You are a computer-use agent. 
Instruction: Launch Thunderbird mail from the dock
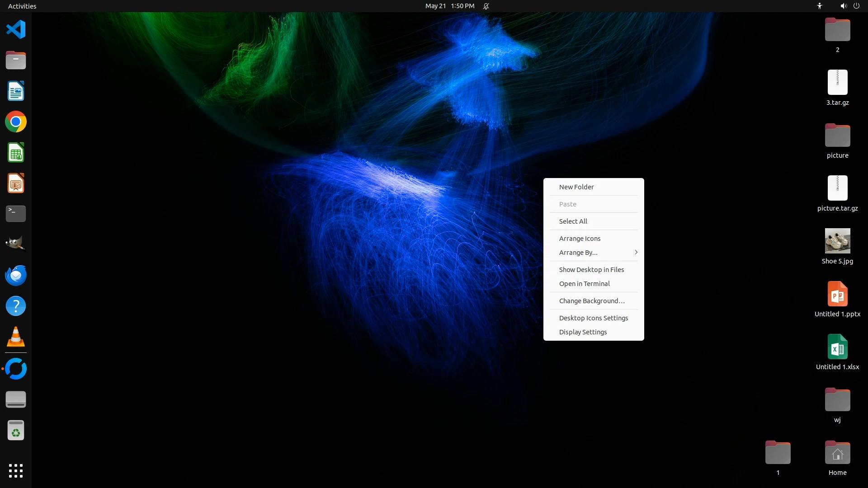[x=16, y=275]
